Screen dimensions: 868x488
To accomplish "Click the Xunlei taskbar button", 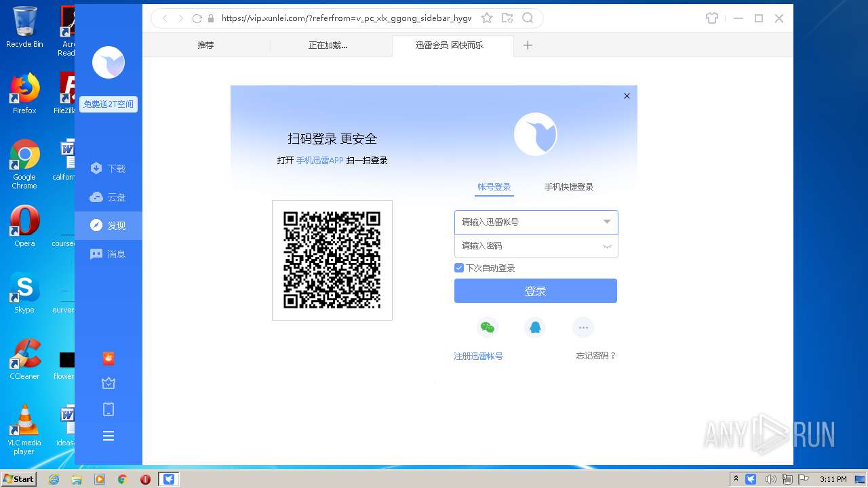I will [169, 479].
